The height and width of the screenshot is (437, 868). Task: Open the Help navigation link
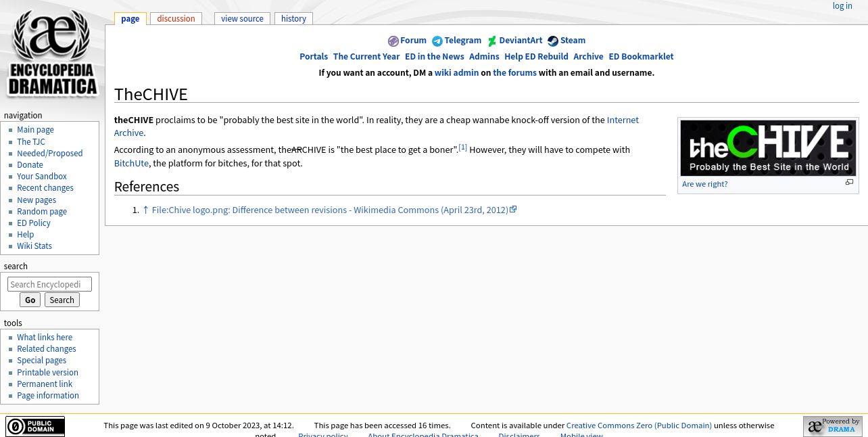(x=25, y=235)
